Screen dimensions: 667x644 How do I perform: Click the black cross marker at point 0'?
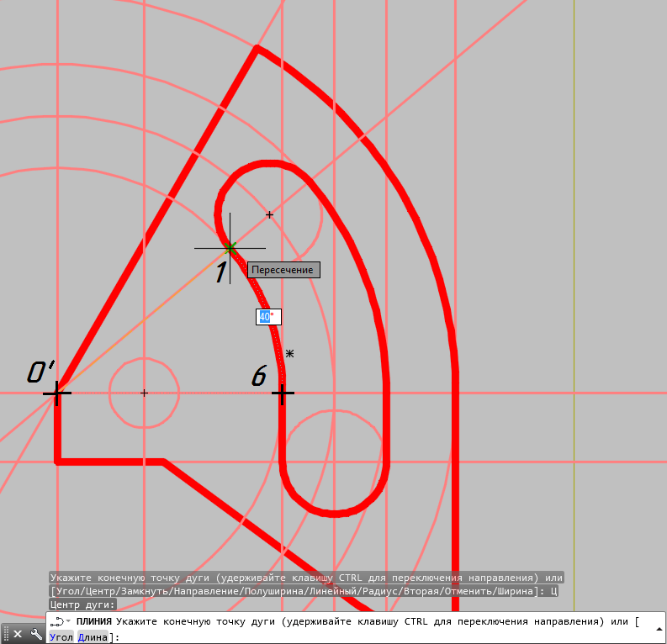pyautogui.click(x=57, y=393)
